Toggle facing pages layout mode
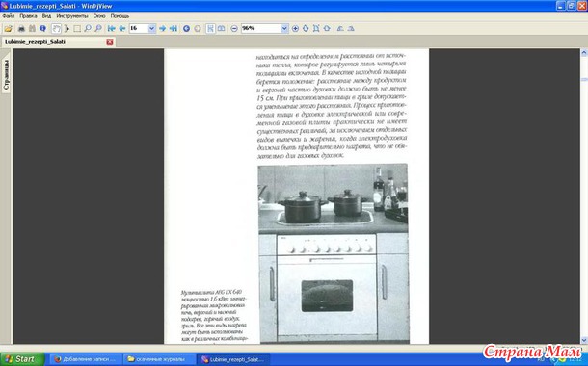588x366 pixels. (222, 28)
